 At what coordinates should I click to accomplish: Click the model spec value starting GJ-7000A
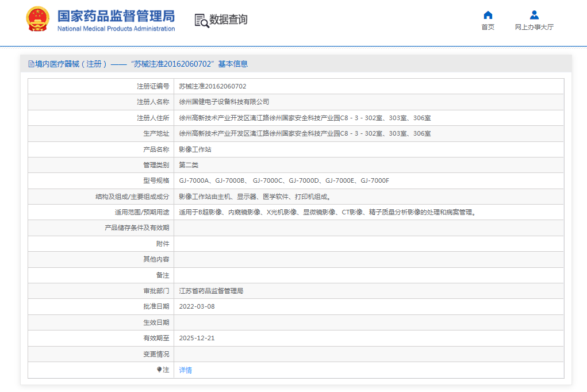(x=283, y=181)
